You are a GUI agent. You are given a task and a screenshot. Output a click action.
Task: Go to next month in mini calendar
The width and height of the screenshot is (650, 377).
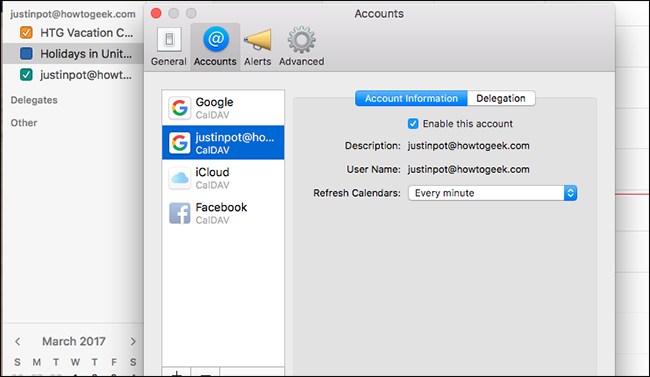[133, 341]
